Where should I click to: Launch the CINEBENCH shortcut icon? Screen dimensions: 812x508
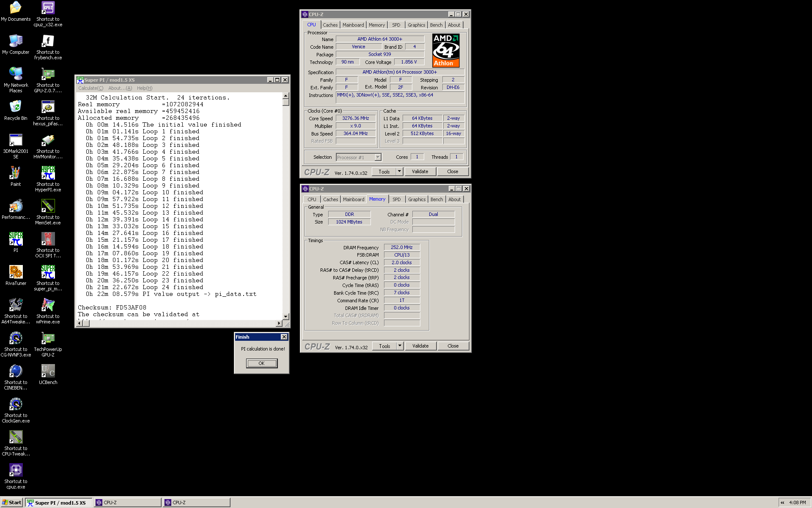pos(16,377)
